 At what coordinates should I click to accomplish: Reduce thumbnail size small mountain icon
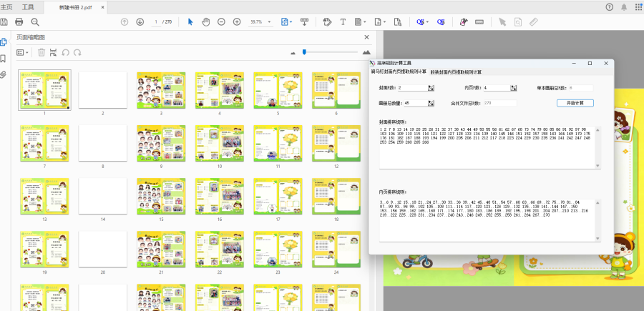coord(293,53)
